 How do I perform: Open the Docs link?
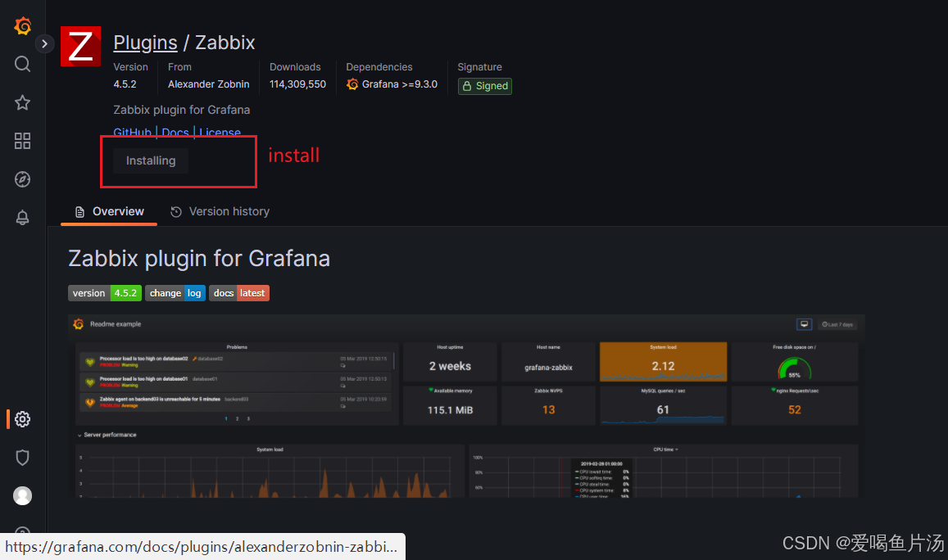coord(175,132)
